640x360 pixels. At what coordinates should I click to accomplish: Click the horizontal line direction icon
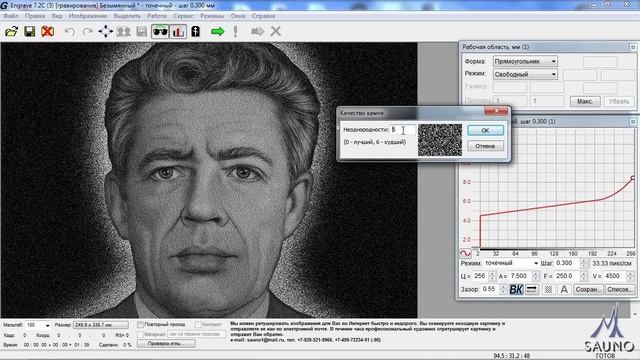tap(532, 289)
